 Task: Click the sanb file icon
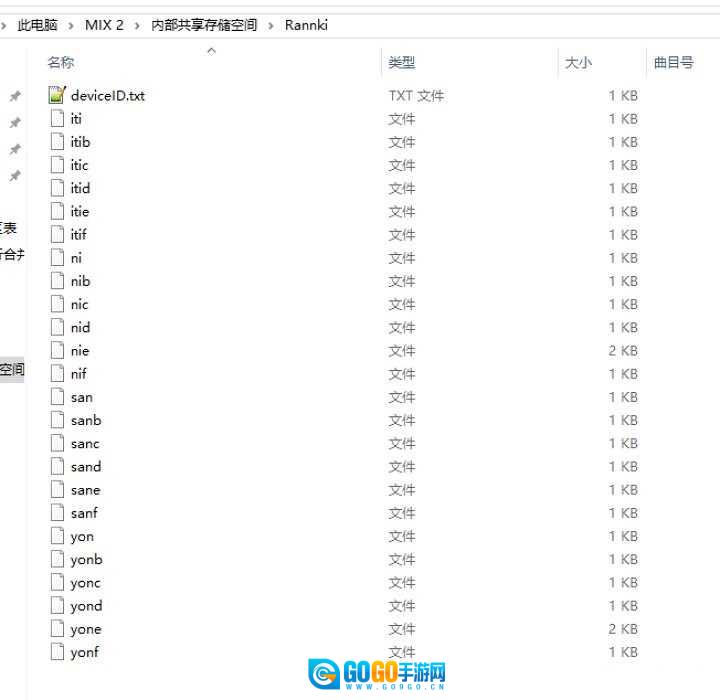57,421
